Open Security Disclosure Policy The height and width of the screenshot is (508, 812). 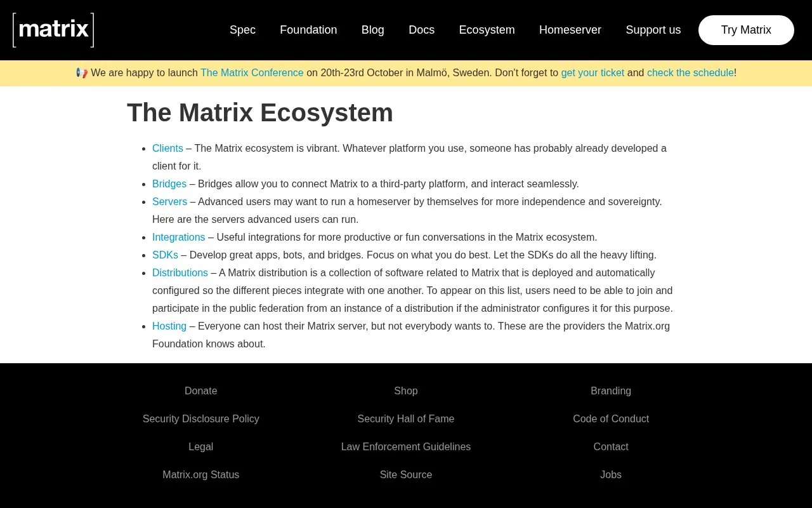(201, 419)
